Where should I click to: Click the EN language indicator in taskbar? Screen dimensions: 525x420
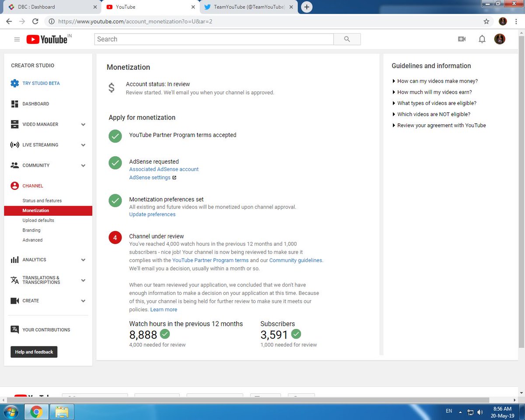pyautogui.click(x=449, y=411)
